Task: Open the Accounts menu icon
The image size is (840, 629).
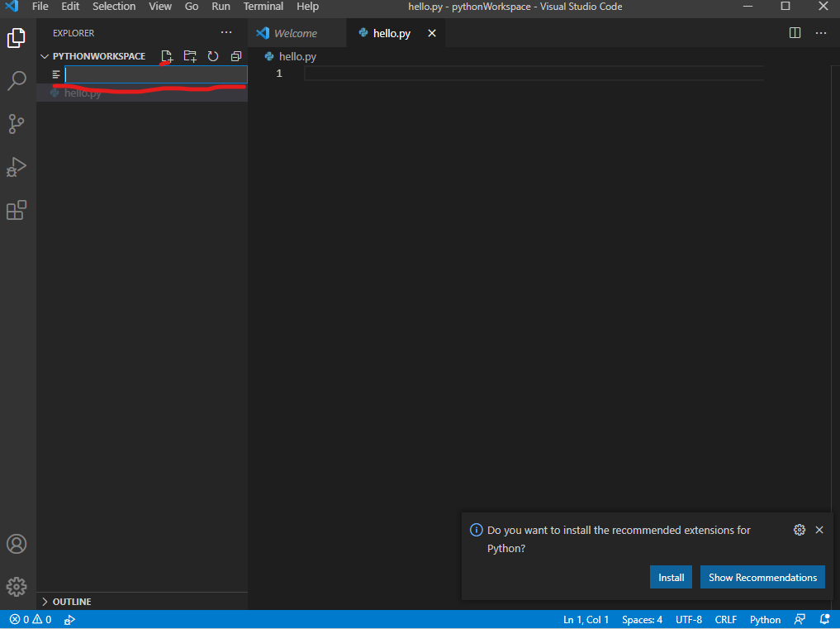Action: (17, 544)
